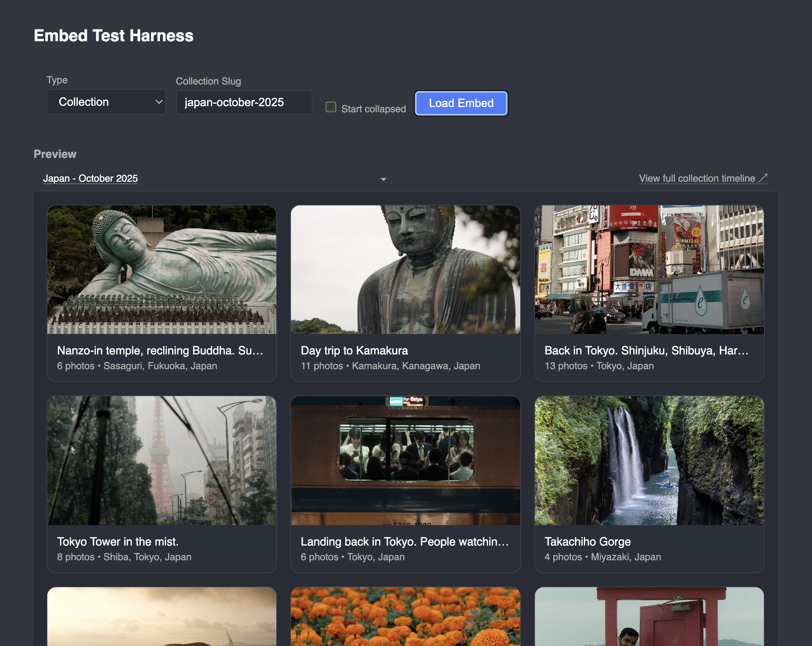Open the reclining Buddha photo thumbnail
This screenshot has width=812, height=646.
[162, 270]
